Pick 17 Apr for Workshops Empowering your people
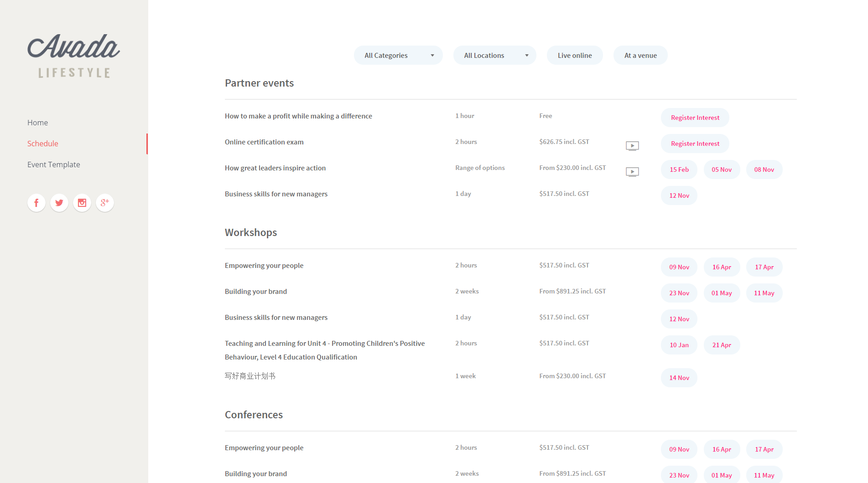868x483 pixels. pos(764,267)
